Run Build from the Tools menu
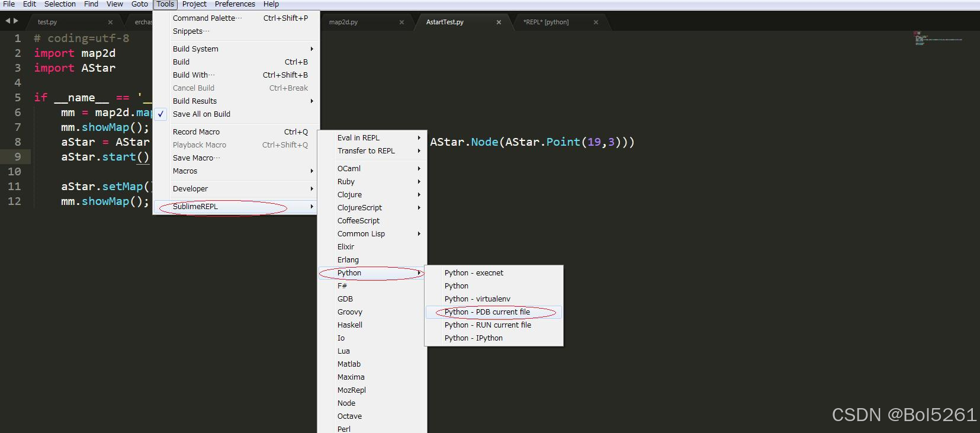Image resolution: width=980 pixels, height=433 pixels. coord(236,62)
